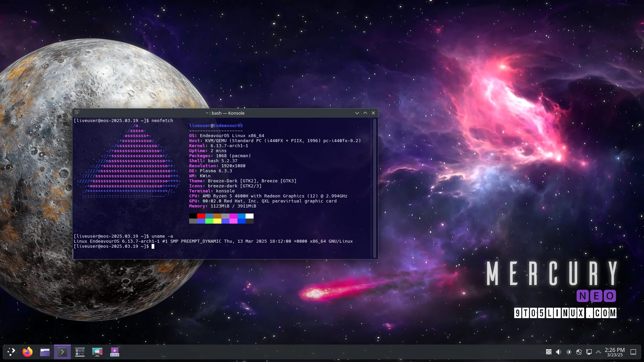Open brightness and color tray applet
The height and width of the screenshot is (362, 644).
pyautogui.click(x=569, y=352)
